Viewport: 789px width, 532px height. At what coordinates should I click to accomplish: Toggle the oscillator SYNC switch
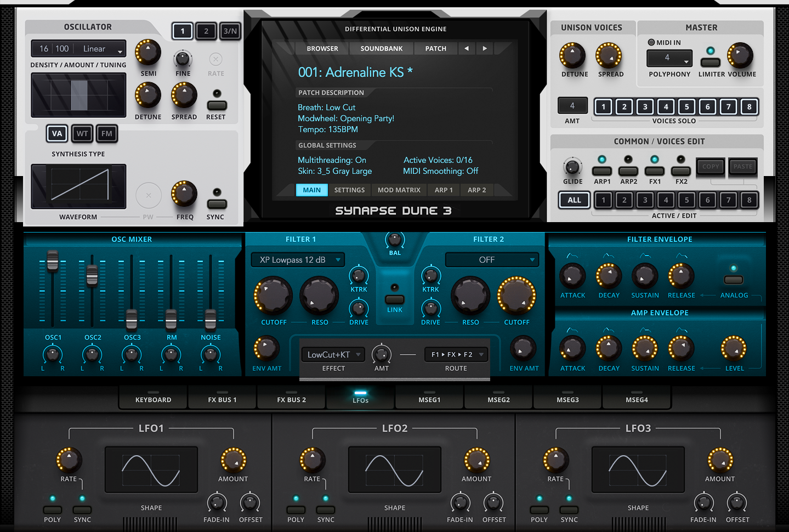click(x=217, y=204)
